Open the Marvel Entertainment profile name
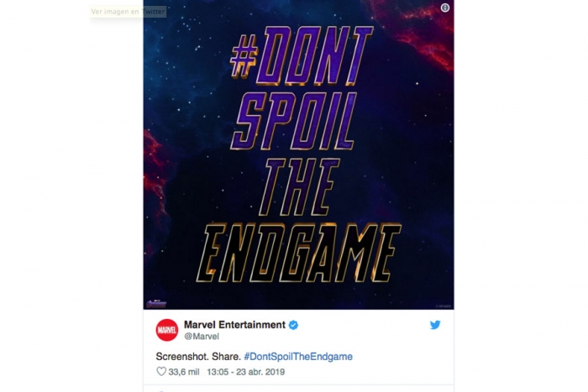588x392 pixels. pos(234,325)
